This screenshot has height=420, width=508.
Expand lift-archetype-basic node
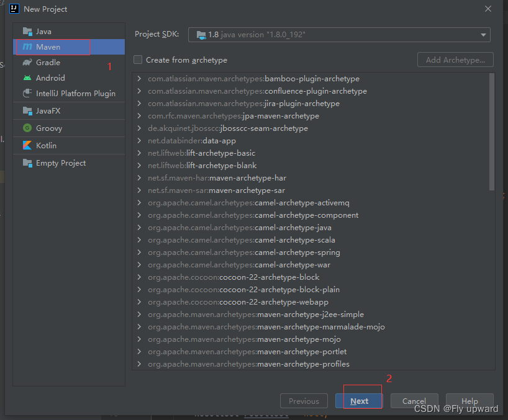(139, 153)
